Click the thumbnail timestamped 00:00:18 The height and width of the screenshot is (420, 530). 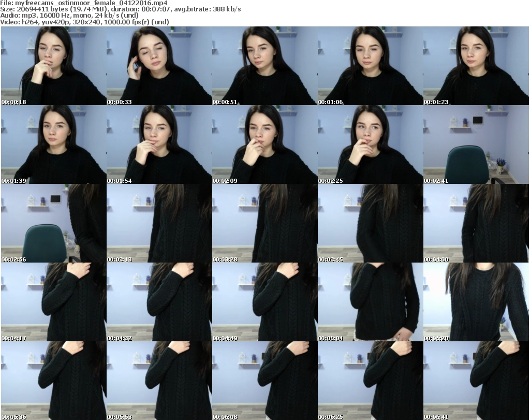(x=53, y=66)
